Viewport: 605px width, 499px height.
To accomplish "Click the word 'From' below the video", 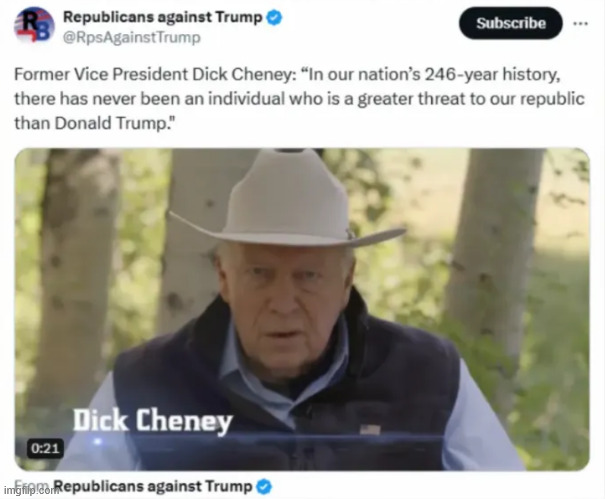I will [x=32, y=484].
